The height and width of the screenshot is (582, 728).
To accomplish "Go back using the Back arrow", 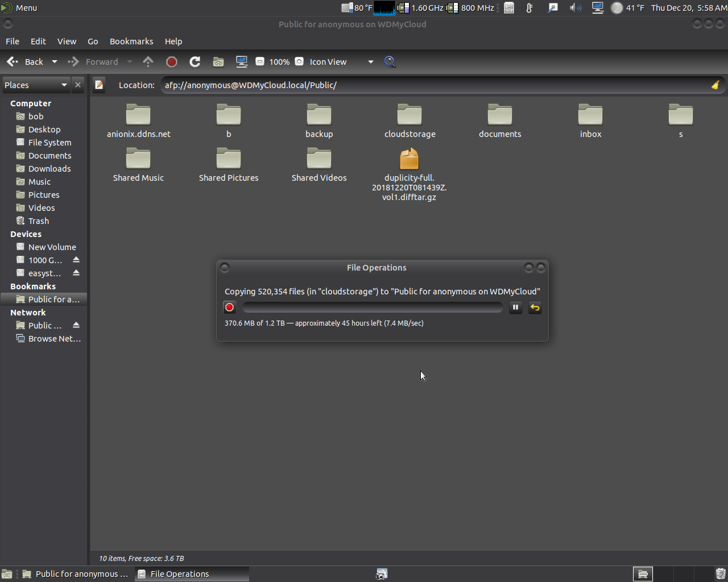I will click(25, 62).
